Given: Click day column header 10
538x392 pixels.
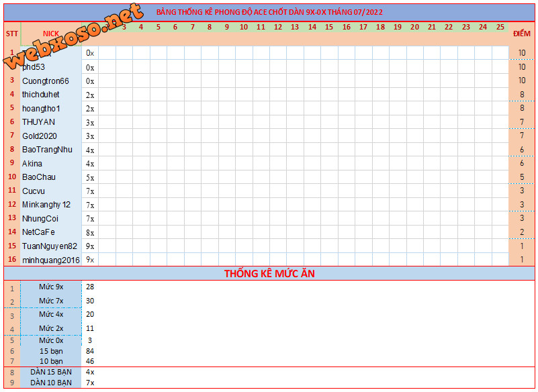Looking at the screenshot, I should [244, 27].
